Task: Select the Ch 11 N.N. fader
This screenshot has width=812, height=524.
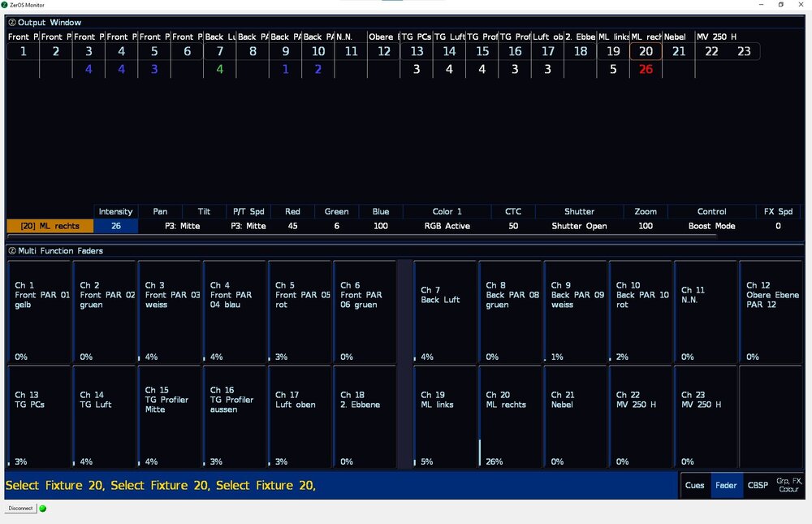Action: click(x=706, y=312)
